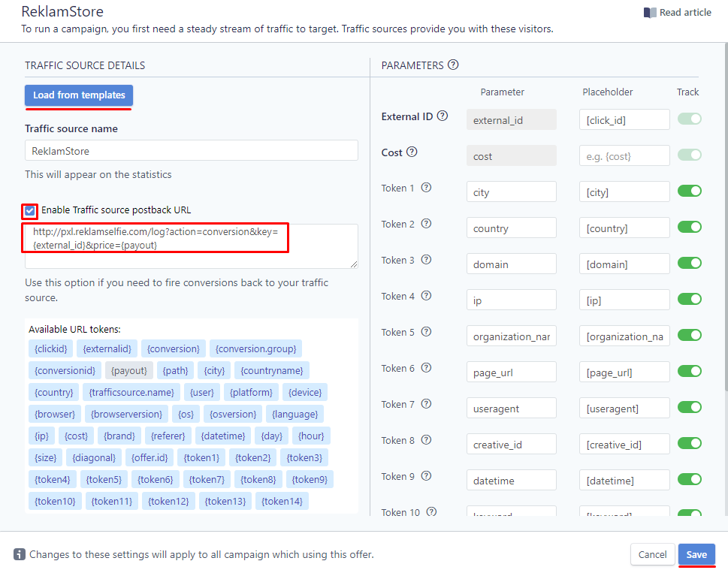
Task: Insert the {clickid} URL token
Action: point(51,348)
